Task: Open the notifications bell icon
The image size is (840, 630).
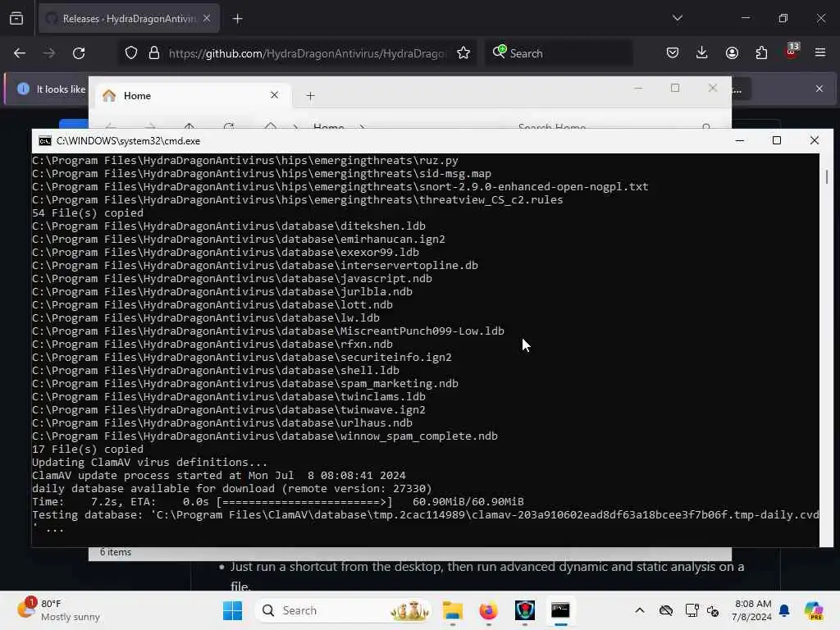Action: [x=784, y=610]
